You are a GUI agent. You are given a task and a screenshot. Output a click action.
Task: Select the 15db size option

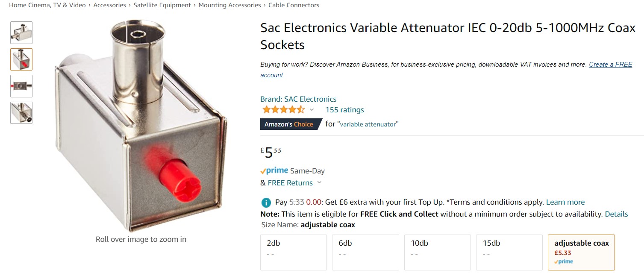(509, 252)
